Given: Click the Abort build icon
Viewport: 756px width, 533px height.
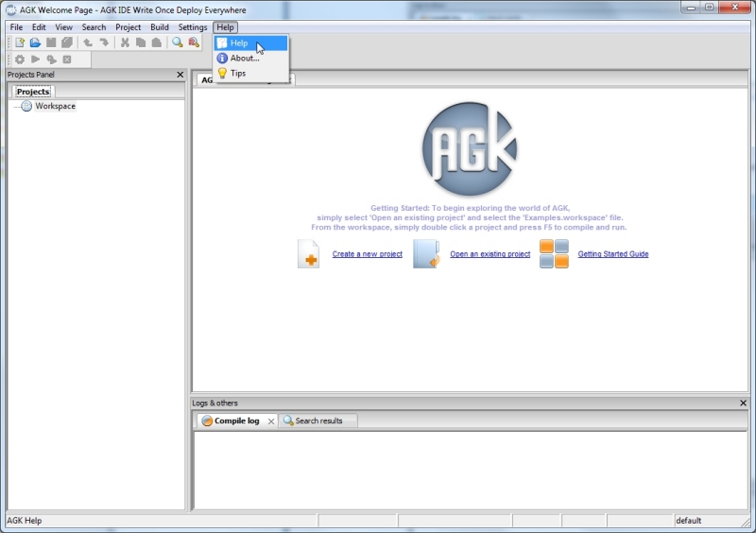Looking at the screenshot, I should click(x=67, y=60).
